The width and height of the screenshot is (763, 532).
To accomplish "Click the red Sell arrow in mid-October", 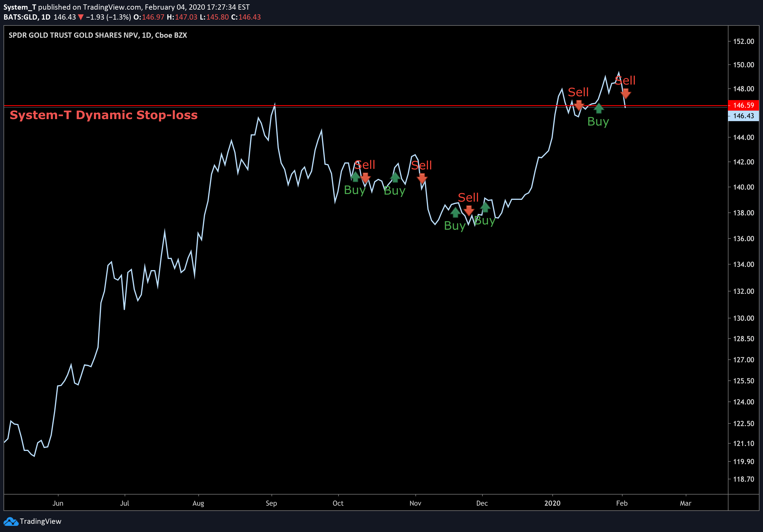I will (365, 178).
